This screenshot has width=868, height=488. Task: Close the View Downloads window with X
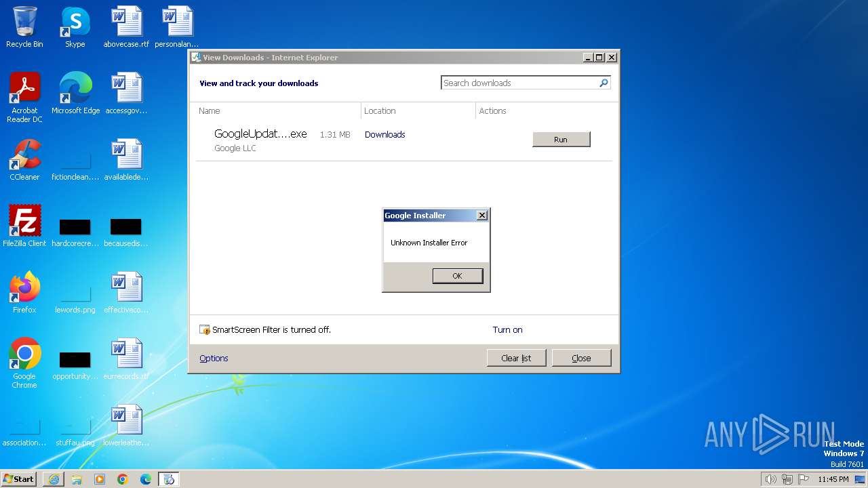coord(612,58)
